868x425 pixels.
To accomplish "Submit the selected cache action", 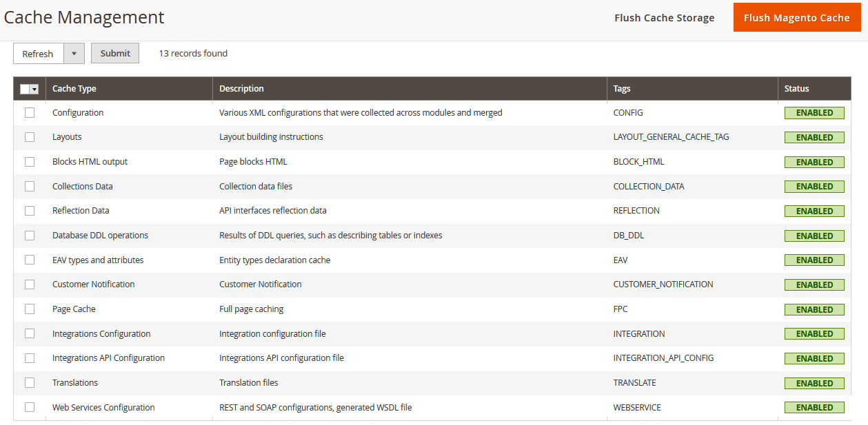I will coord(115,53).
